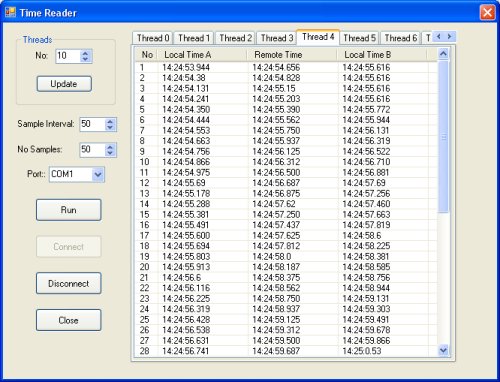This screenshot has width=500, height=382.
Task: Increase the thread count with up arrow
Action: point(85,53)
